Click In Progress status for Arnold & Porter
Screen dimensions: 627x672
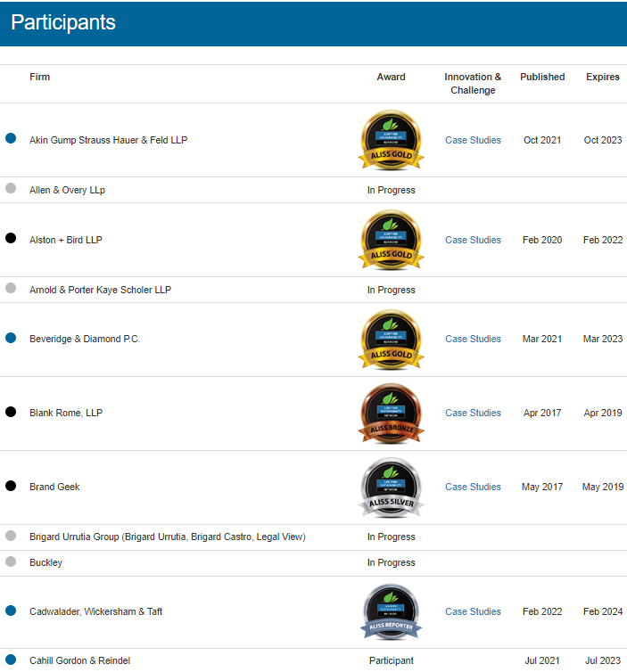[x=392, y=290]
